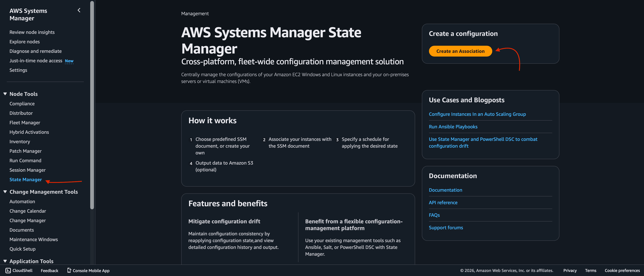The width and height of the screenshot is (644, 276).
Task: Open Compliance in Node Tools
Action: pyautogui.click(x=22, y=104)
